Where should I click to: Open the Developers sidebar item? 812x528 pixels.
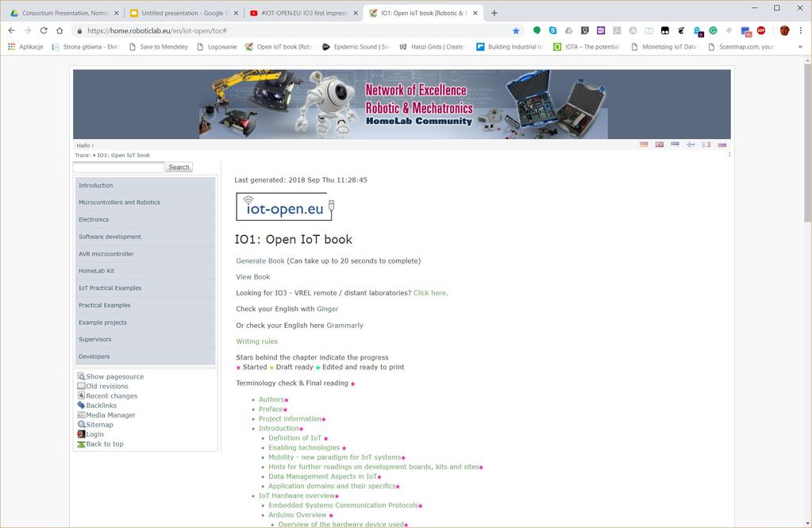[145, 356]
